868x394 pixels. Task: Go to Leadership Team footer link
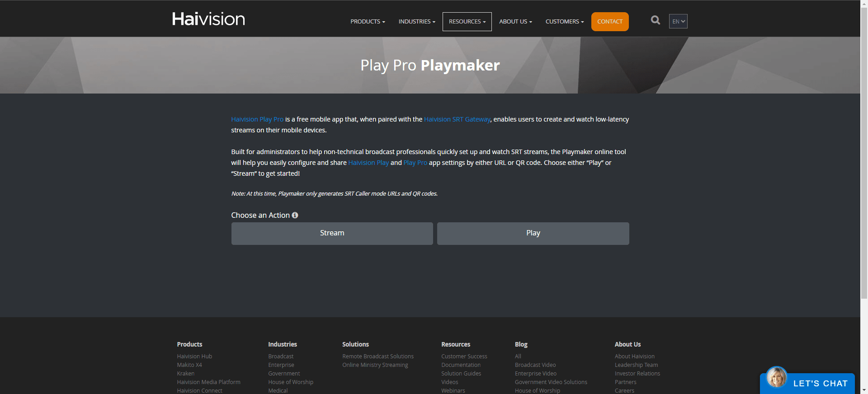636,365
